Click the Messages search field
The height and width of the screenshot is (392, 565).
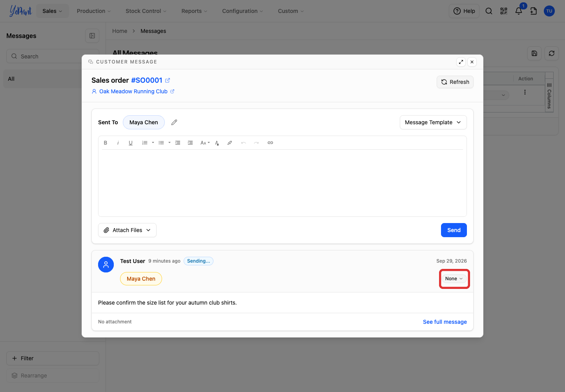point(53,56)
